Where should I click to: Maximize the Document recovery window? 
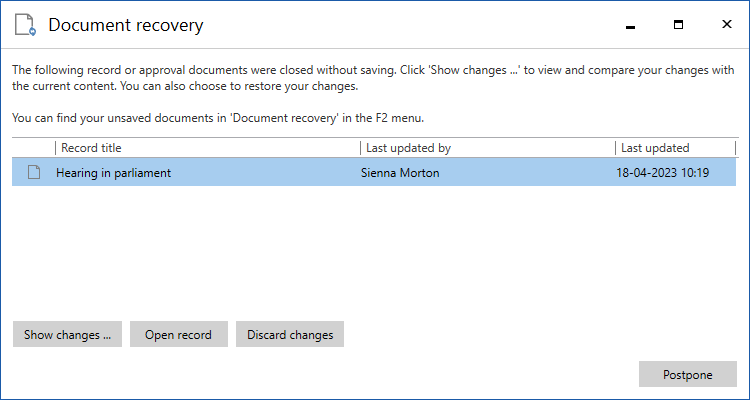coord(678,25)
